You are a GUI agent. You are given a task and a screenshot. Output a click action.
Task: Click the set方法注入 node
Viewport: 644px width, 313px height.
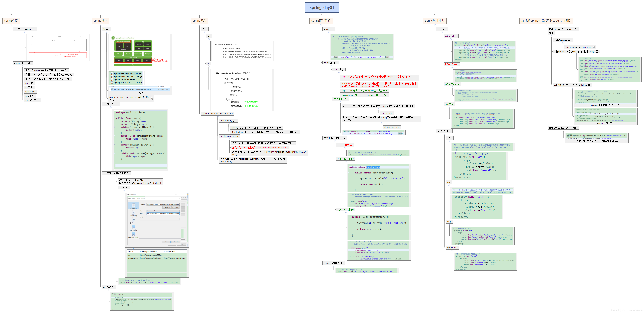tap(451, 36)
